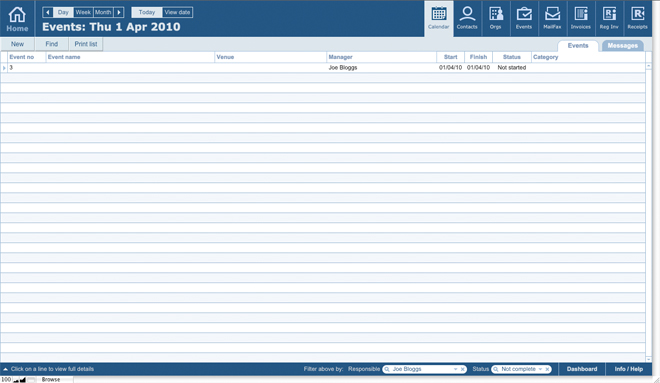Click the New button
Viewport: 660px width, 383px height.
point(17,44)
